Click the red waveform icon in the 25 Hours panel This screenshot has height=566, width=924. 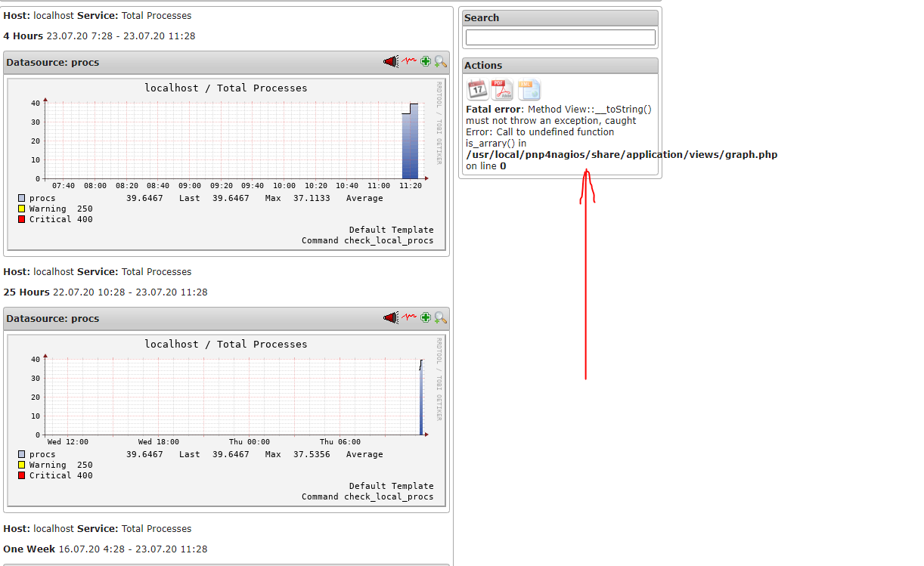(409, 318)
